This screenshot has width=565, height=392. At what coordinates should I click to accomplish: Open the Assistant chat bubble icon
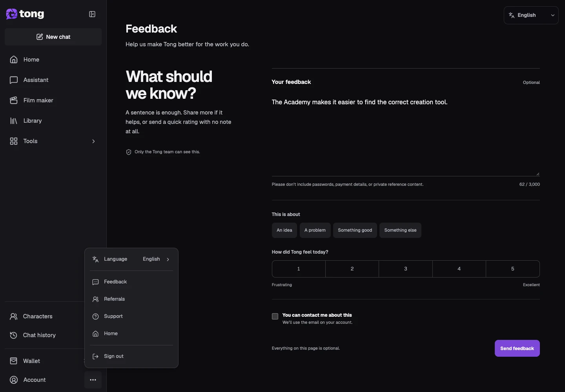[14, 80]
